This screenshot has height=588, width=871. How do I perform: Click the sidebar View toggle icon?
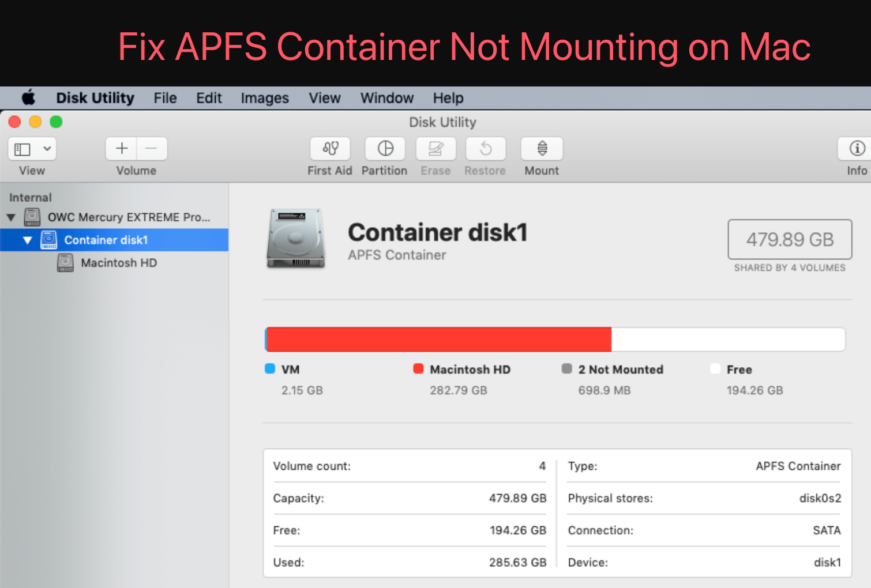pos(22,149)
